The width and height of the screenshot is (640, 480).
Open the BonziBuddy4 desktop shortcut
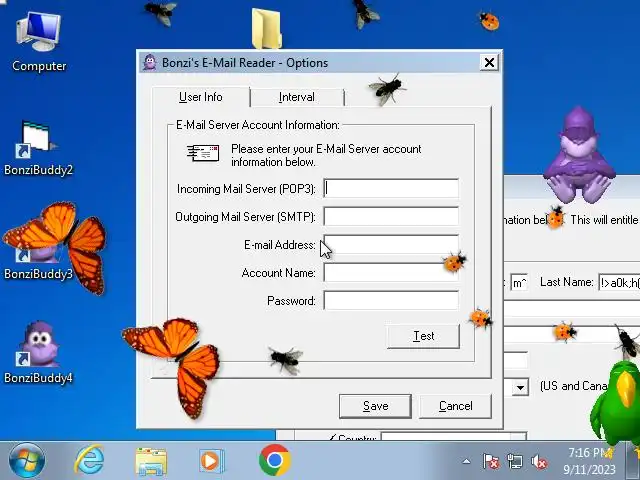click(x=38, y=353)
